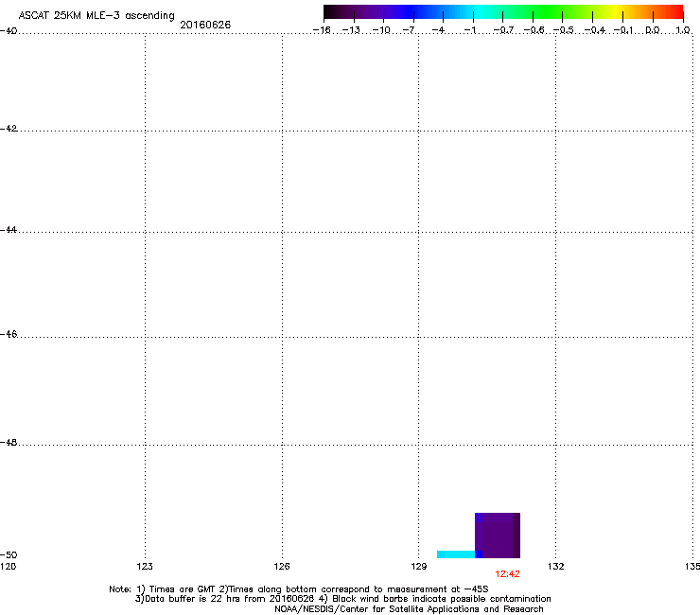The image size is (700, 615).
Task: Click the longitude axis label '129'
Action: pyautogui.click(x=418, y=567)
